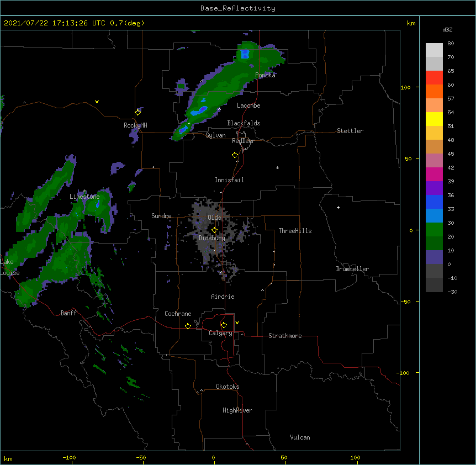Click the Airdrie city label
Viewport: 476px width, 465px height.
[x=223, y=297]
